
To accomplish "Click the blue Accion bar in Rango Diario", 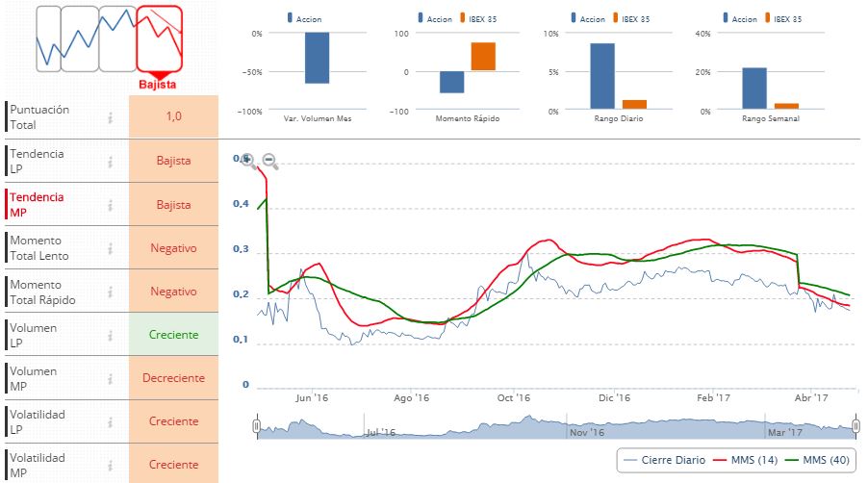I will click(602, 76).
